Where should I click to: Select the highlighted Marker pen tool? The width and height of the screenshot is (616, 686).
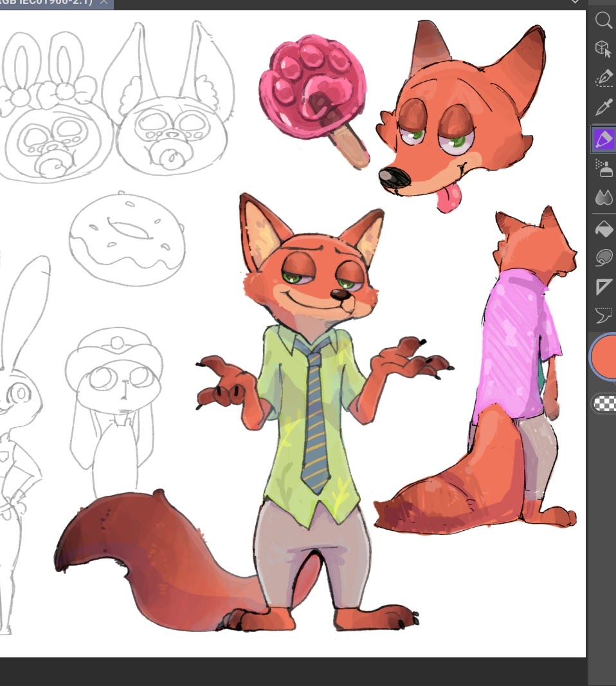604,140
